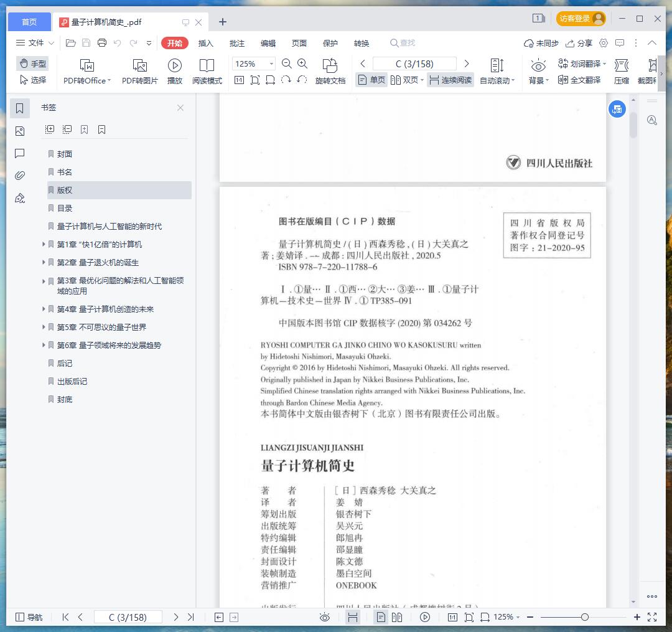Enable 双页 double page layout
Viewport: 672px width, 632px height.
[407, 80]
